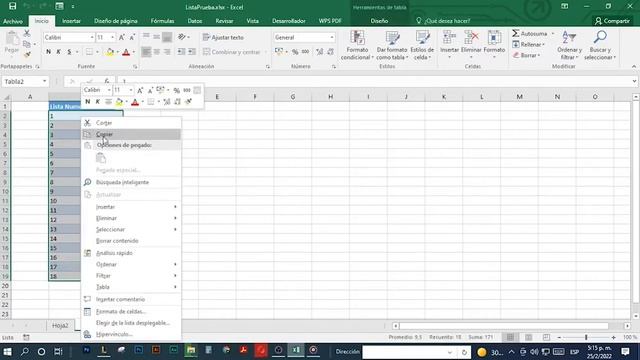Image resolution: width=640 pixels, height=360 pixels.
Task: Switch to Normal view in status bar
Action: coord(510,337)
